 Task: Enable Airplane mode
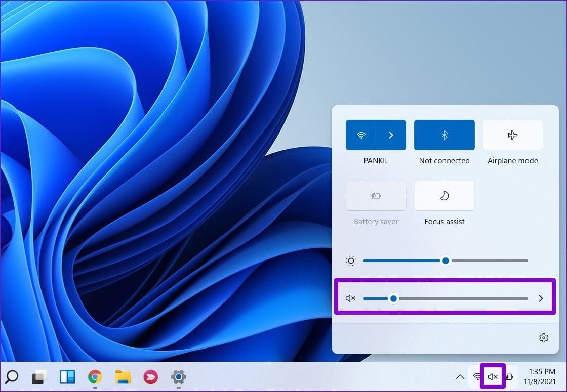point(512,135)
